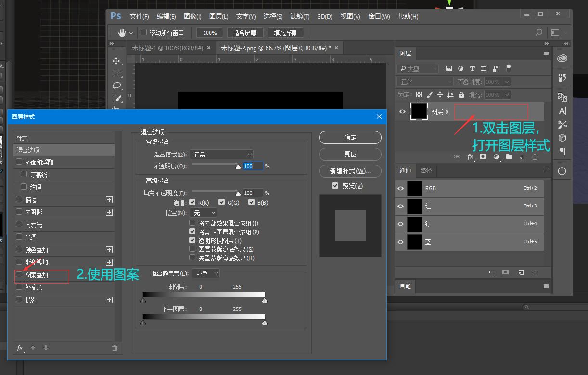Screen dimensions: 588x375
Task: Open layer filter 类型 dropdown
Action: pos(418,69)
